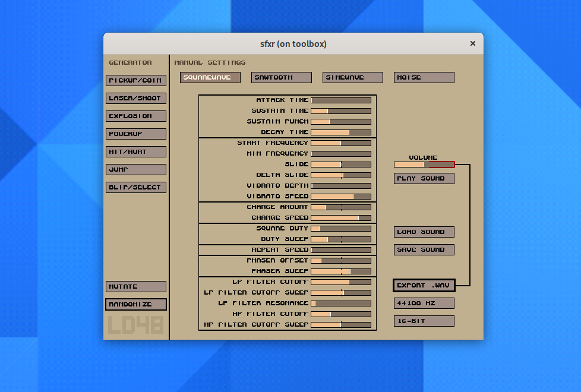Toggle the 16-bit depth setting
Viewport: 581px width, 392px height.
(x=424, y=321)
